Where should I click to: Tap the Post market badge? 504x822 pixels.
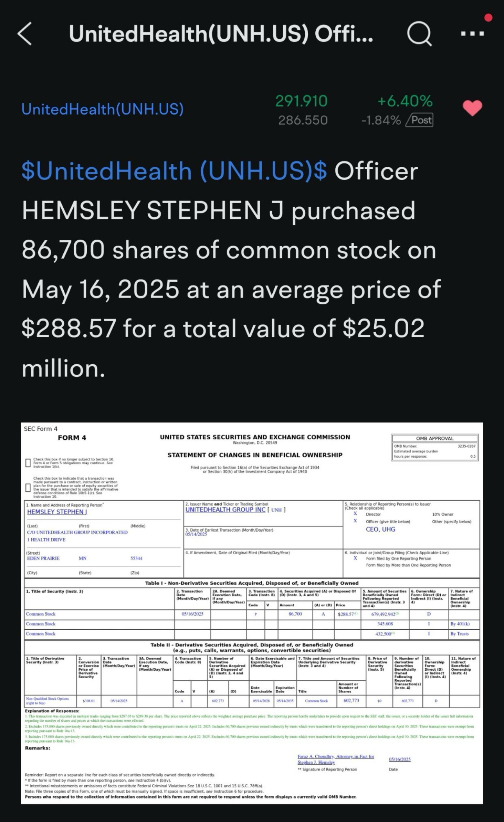[420, 120]
